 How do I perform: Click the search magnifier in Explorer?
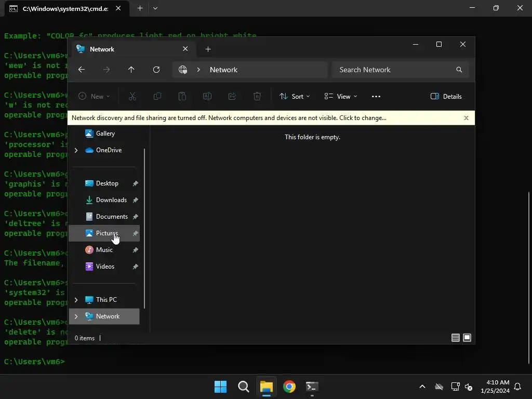459,70
